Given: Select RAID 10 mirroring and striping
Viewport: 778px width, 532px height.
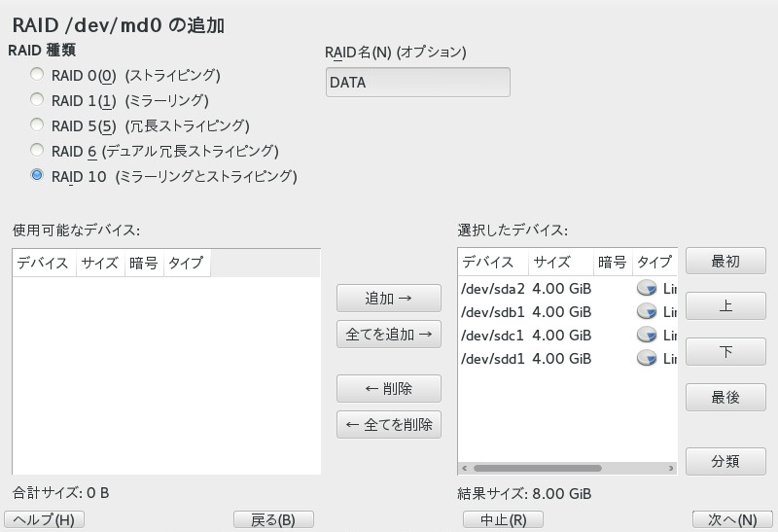Looking at the screenshot, I should coord(37,176).
